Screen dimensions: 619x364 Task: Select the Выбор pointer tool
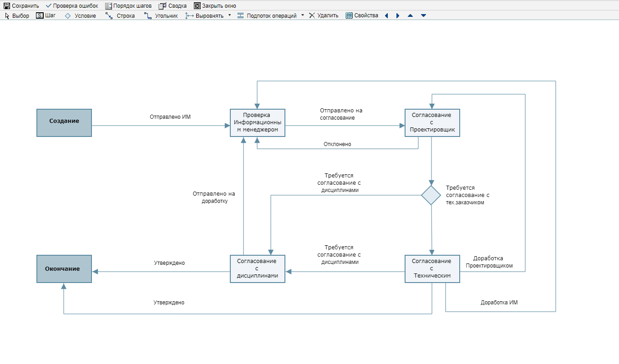(17, 15)
